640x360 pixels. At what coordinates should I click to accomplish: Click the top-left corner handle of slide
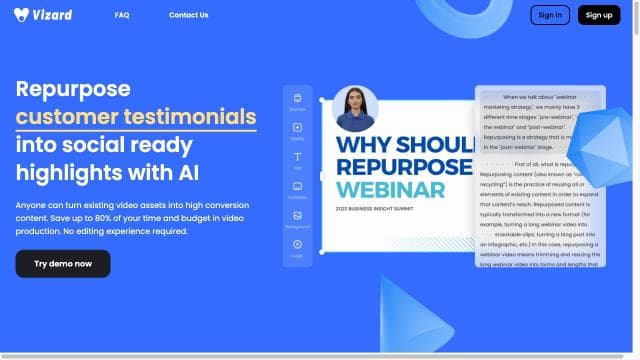coord(322,100)
